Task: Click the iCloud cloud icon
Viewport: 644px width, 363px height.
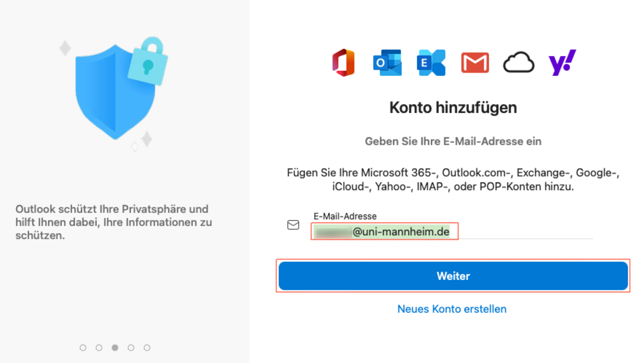Action: (519, 63)
